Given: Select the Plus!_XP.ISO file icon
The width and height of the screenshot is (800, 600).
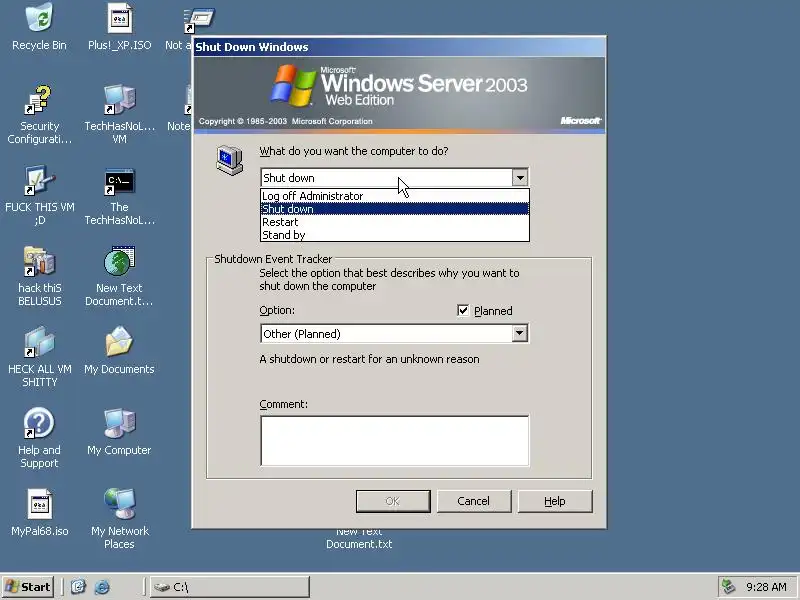Looking at the screenshot, I should 120,18.
